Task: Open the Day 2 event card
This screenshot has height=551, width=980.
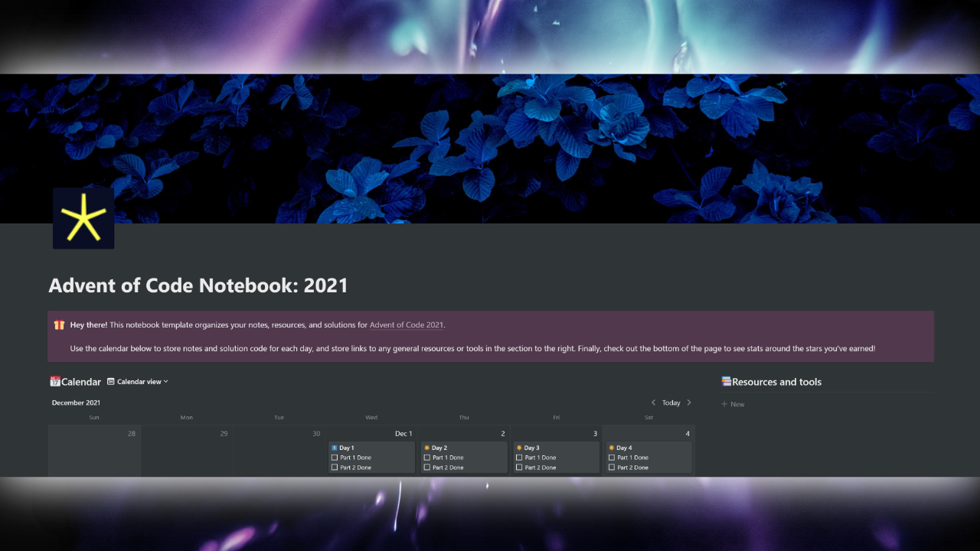Action: tap(440, 448)
